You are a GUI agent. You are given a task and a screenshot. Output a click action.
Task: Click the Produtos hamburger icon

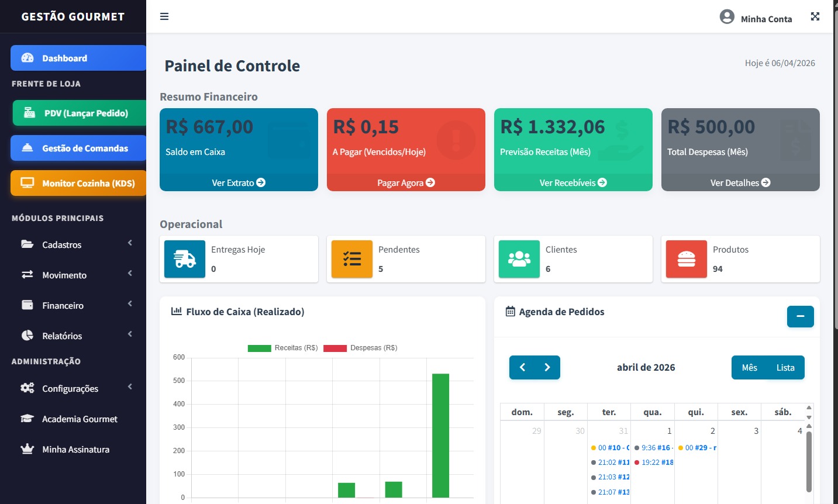pos(687,258)
